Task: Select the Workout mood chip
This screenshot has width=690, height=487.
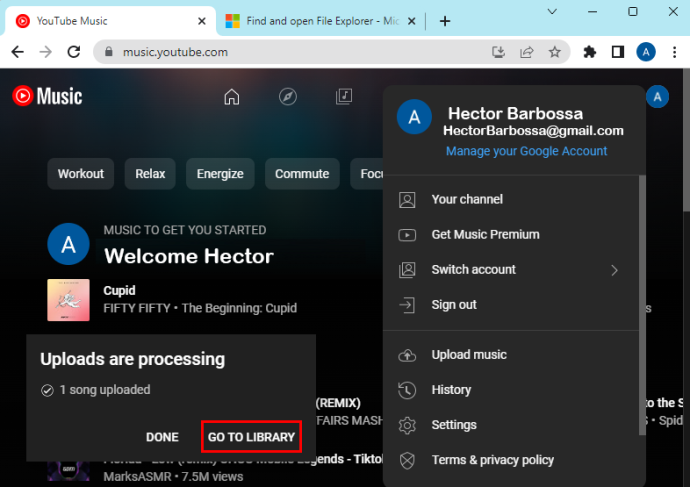Action: point(81,174)
